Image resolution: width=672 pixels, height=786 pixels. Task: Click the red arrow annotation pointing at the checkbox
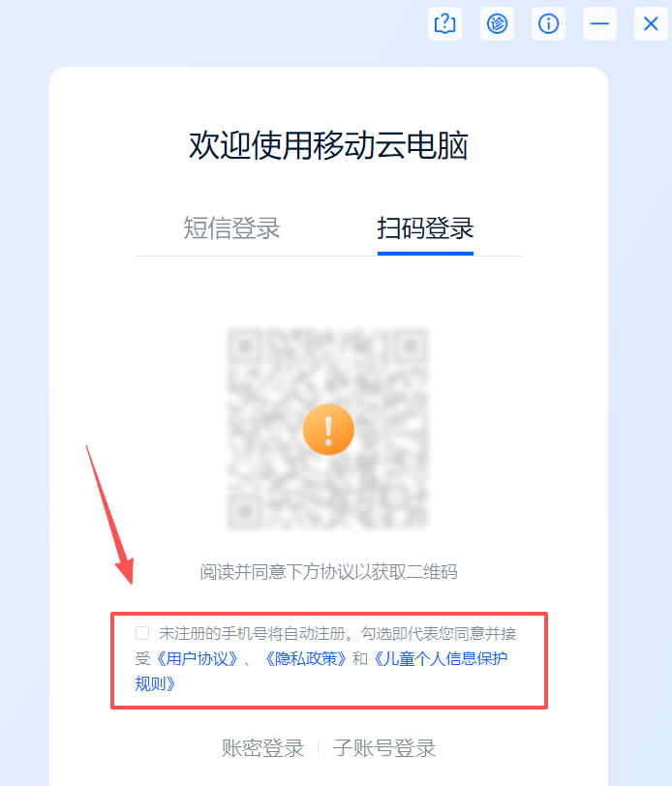point(109,515)
